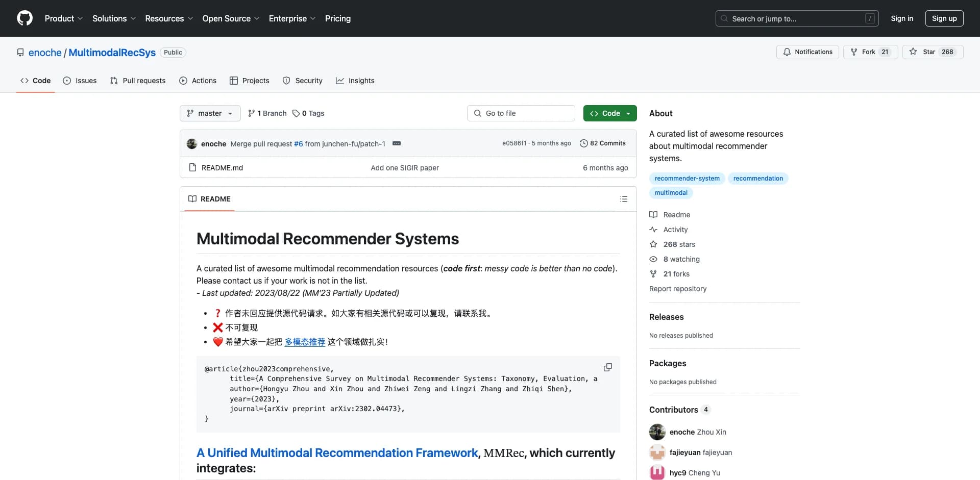The height and width of the screenshot is (480, 980).
Task: Click the 21 fork count
Action: pos(885,52)
